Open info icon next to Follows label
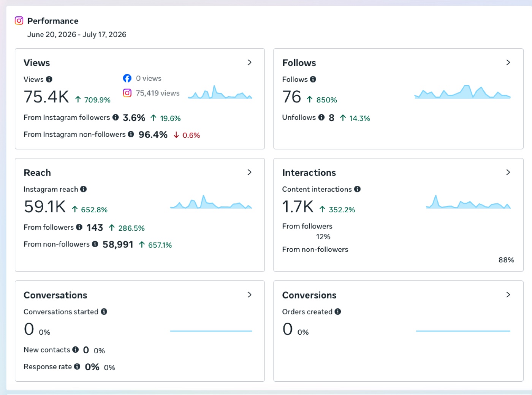 click(x=313, y=79)
